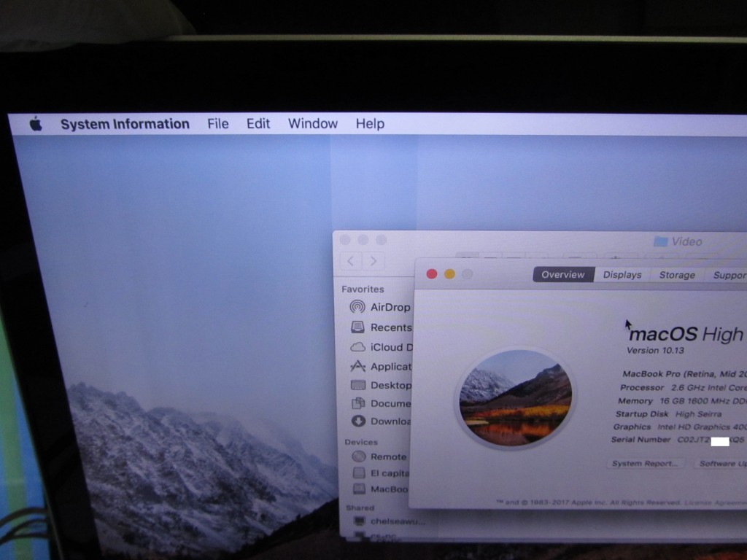This screenshot has height=560, width=747.
Task: Select chelseawu label under Shared
Action: click(x=398, y=521)
